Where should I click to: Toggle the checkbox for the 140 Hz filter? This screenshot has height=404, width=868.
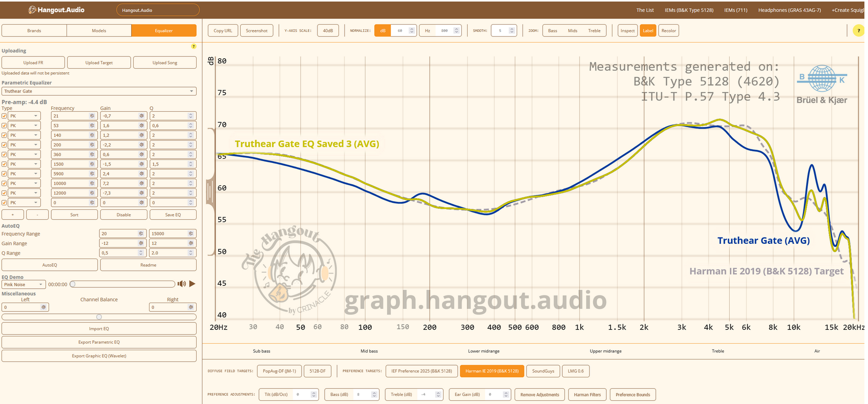tap(5, 135)
